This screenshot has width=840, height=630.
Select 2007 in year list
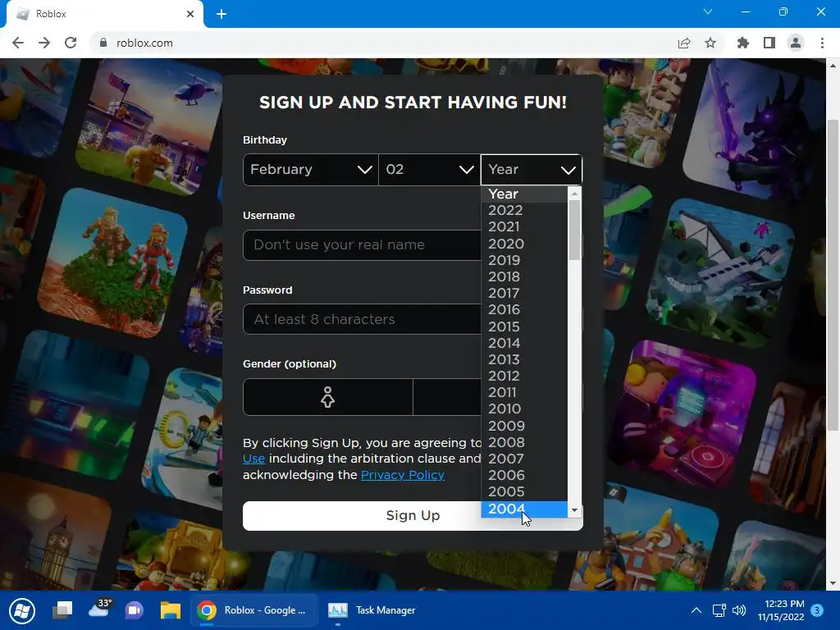524,459
